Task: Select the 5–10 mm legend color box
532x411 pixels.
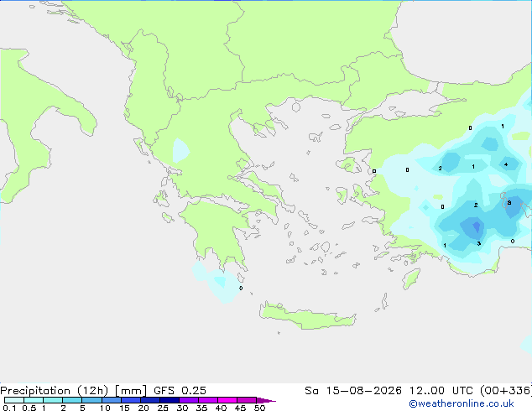Action: tap(91, 400)
